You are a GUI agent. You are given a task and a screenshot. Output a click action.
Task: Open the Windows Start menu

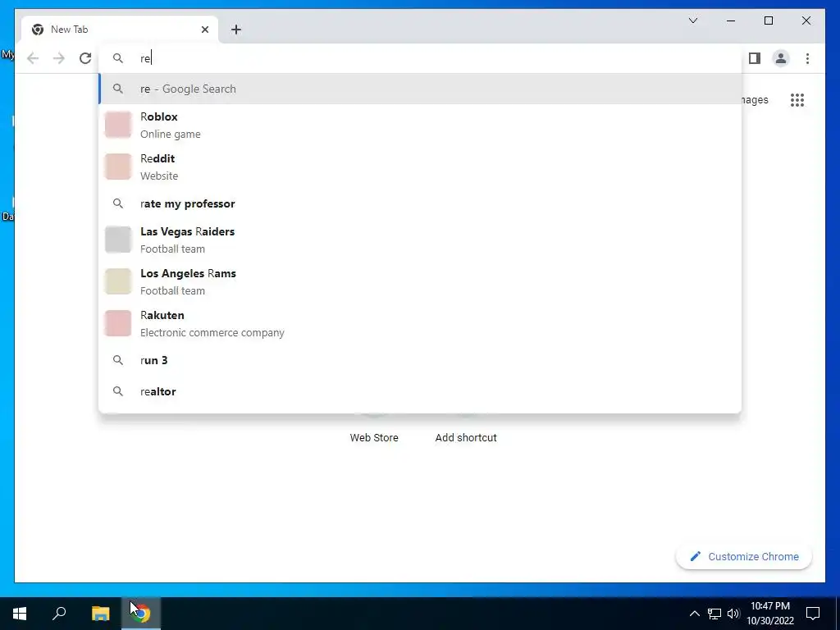[20, 613]
